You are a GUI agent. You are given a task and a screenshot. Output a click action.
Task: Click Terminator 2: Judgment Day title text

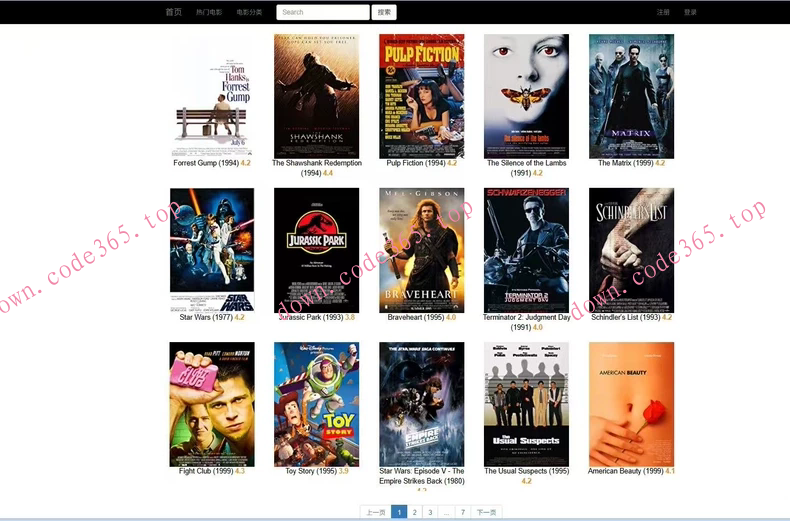coord(526,322)
